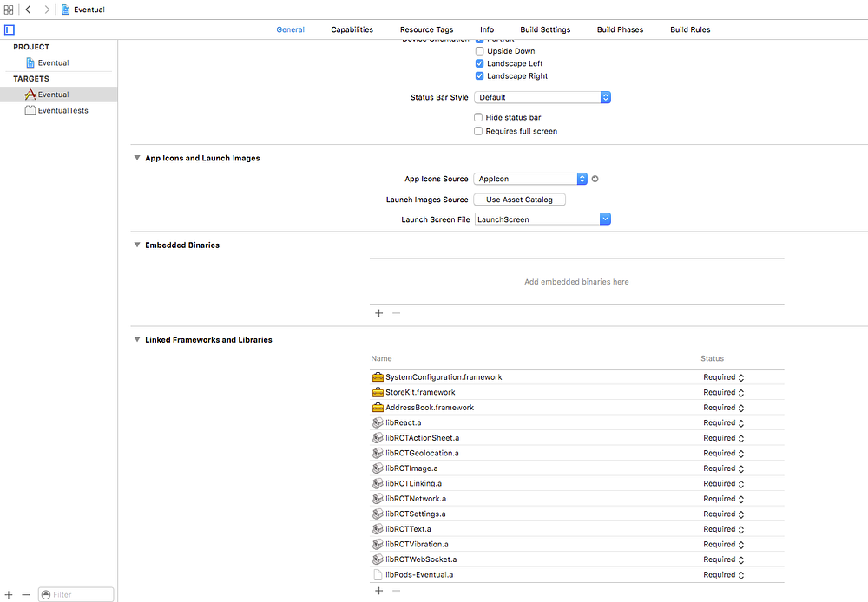Switch to the General tab
868x602 pixels.
[x=290, y=29]
